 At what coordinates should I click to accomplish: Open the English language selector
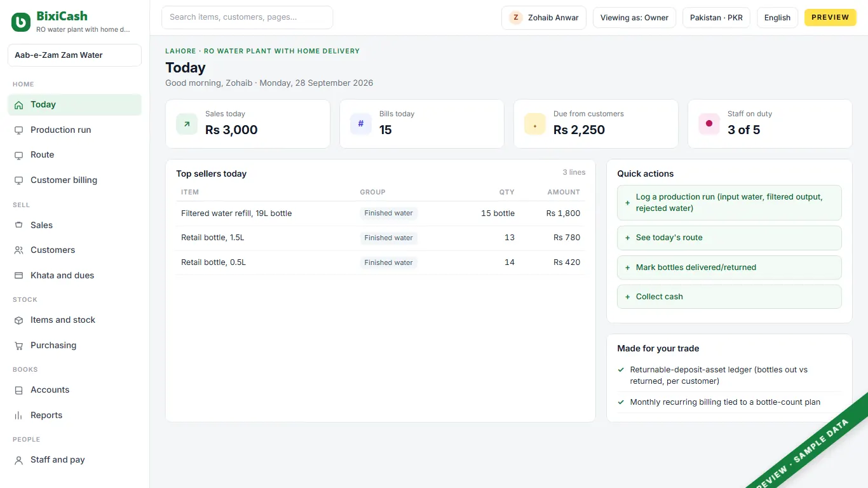777,18
